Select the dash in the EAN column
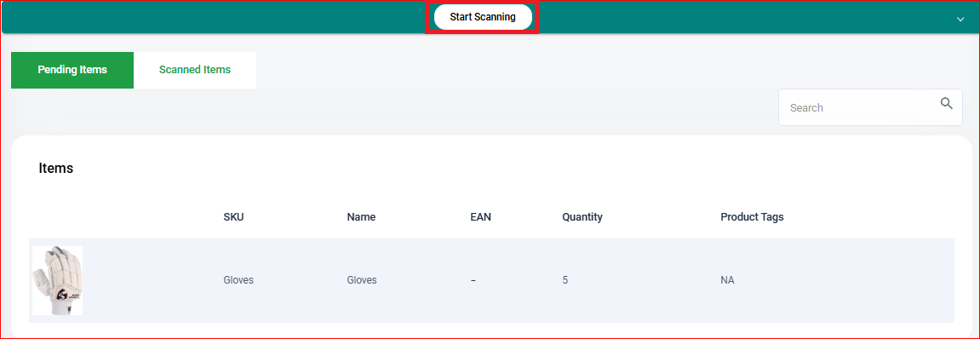Screen dimensions: 980x339 (473, 280)
